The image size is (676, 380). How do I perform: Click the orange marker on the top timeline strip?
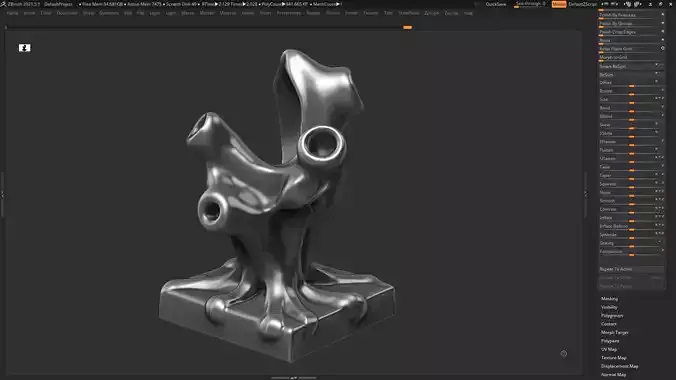coord(407,27)
